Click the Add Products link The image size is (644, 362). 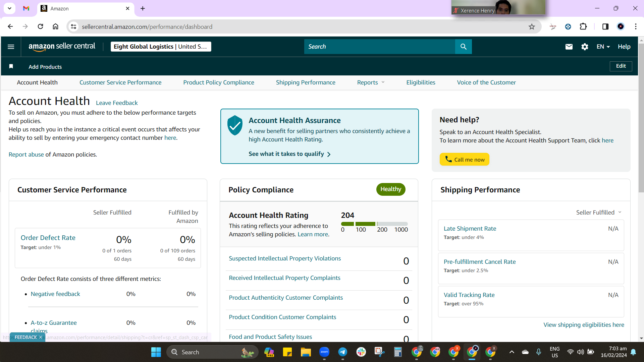[45, 67]
